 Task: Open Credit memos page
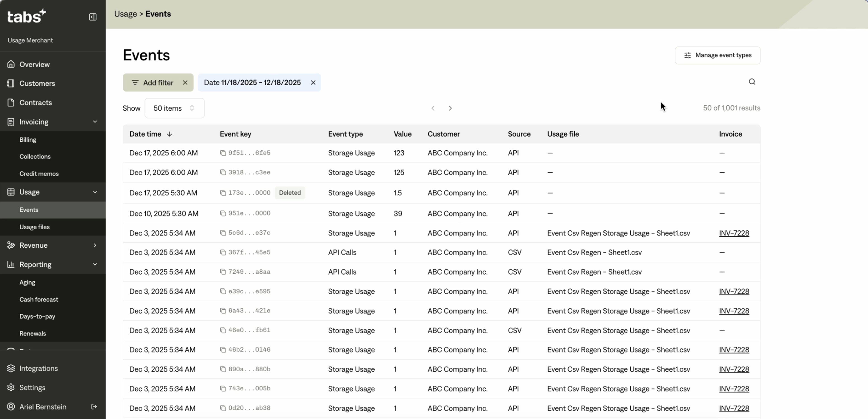(39, 174)
